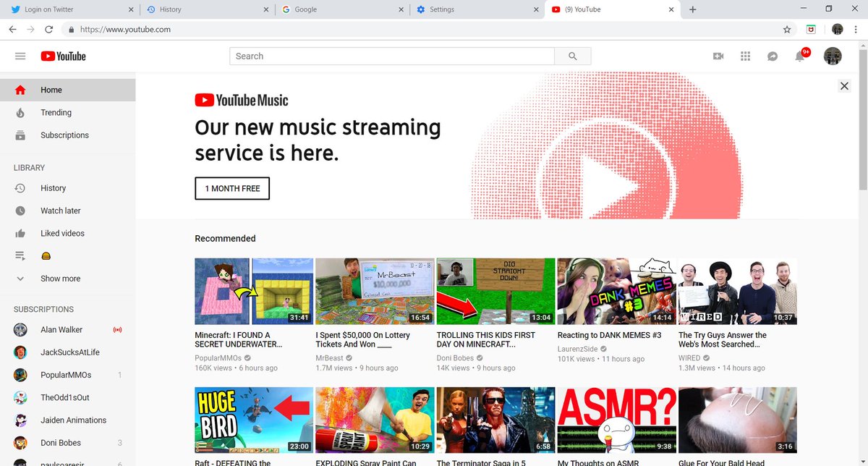Dismiss the YouTube Music banner
Viewport: 868px width, 466px height.
click(x=844, y=86)
